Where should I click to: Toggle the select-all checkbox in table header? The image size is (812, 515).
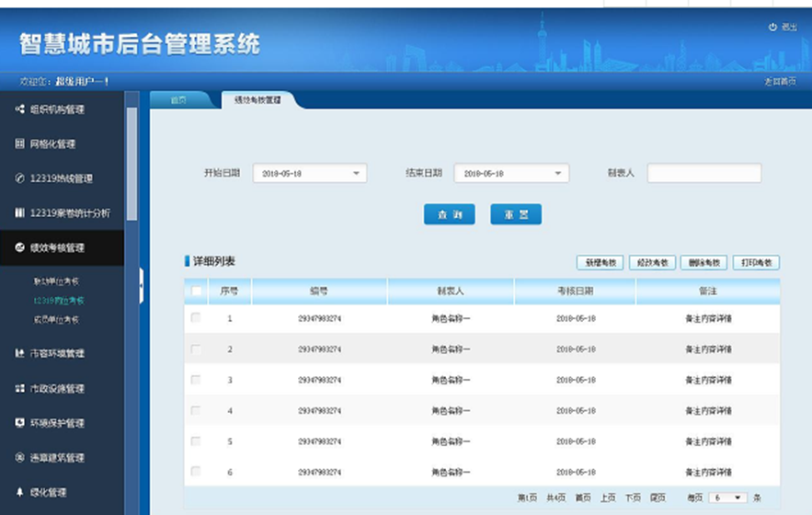(196, 292)
